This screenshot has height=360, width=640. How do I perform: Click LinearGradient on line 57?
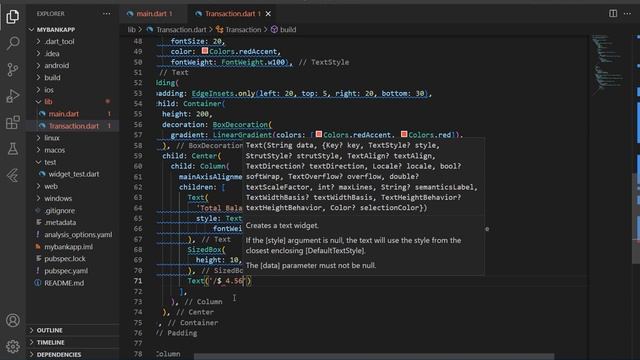coord(242,135)
